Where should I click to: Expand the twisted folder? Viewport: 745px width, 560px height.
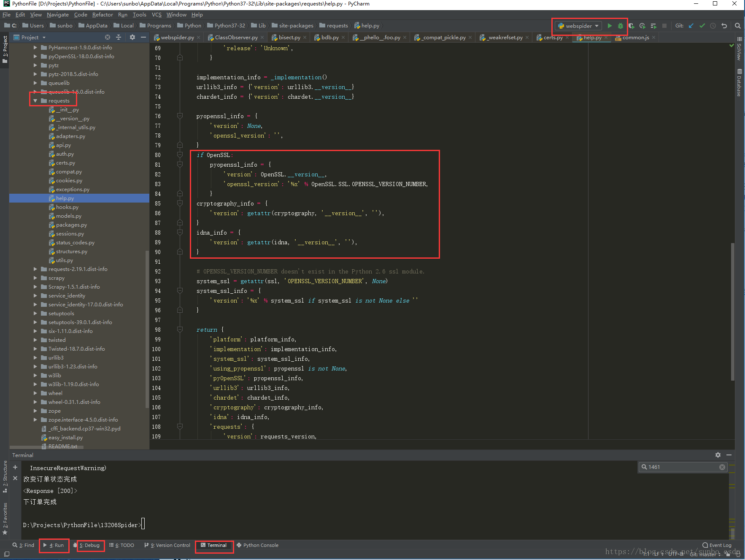point(35,340)
